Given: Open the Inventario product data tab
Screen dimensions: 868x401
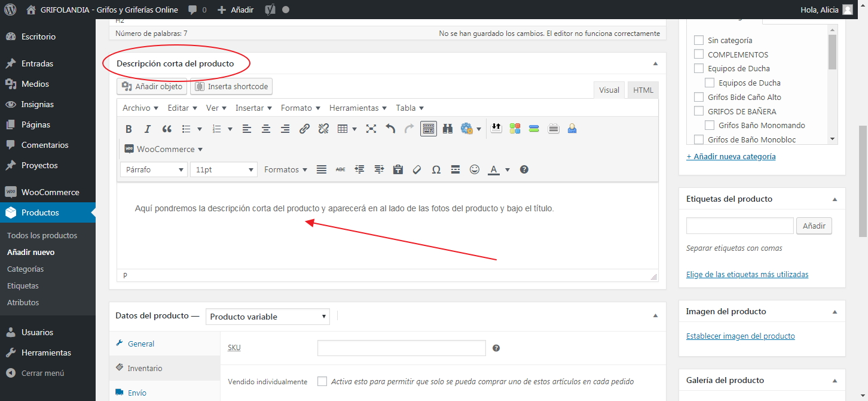Looking at the screenshot, I should point(165,368).
